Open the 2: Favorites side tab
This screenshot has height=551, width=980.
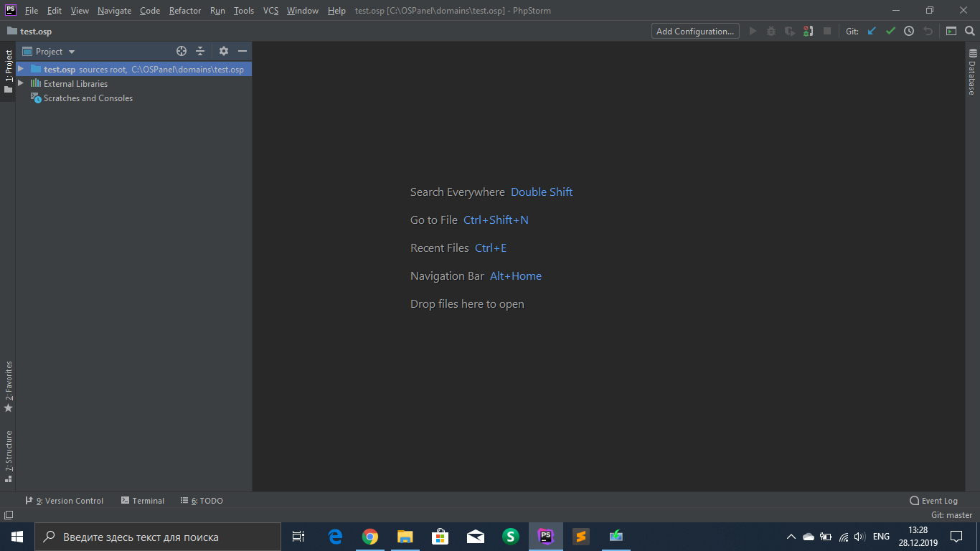coord(8,386)
